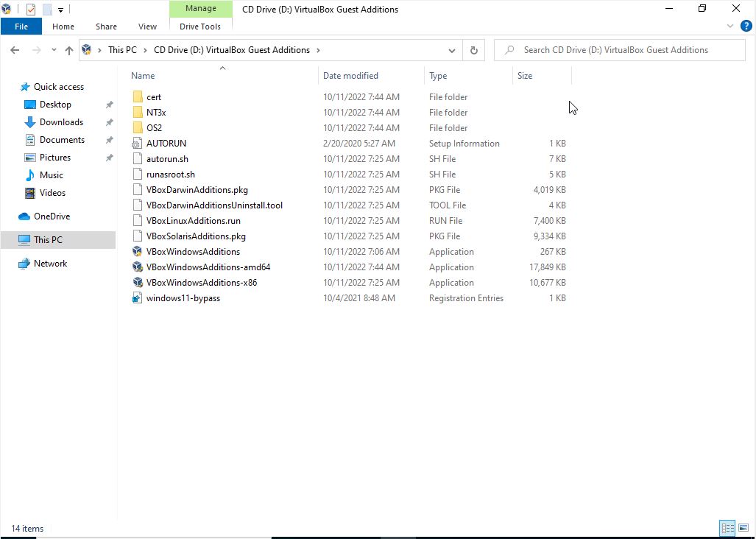
Task: Select Quick access in the navigation pane
Action: click(x=58, y=87)
